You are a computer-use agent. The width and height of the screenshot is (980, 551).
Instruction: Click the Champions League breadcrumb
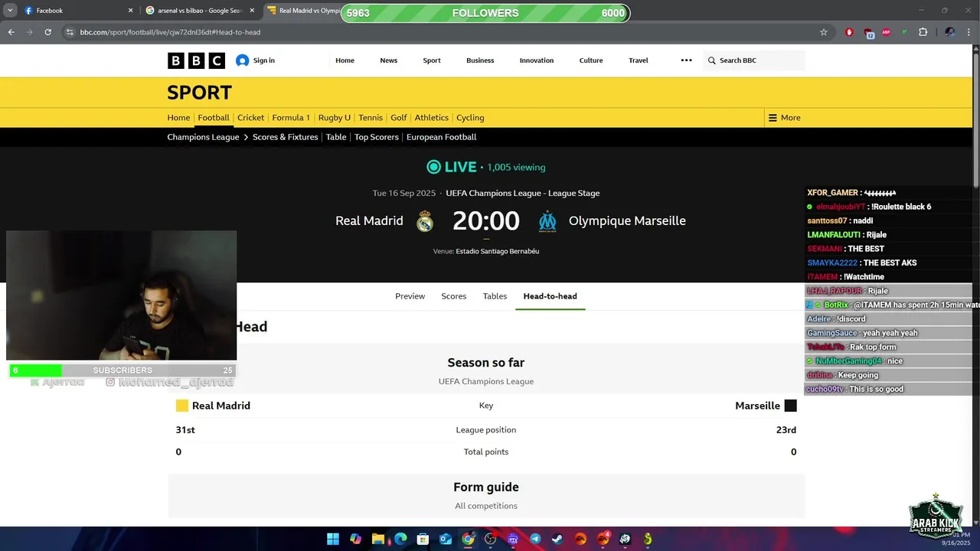203,137
